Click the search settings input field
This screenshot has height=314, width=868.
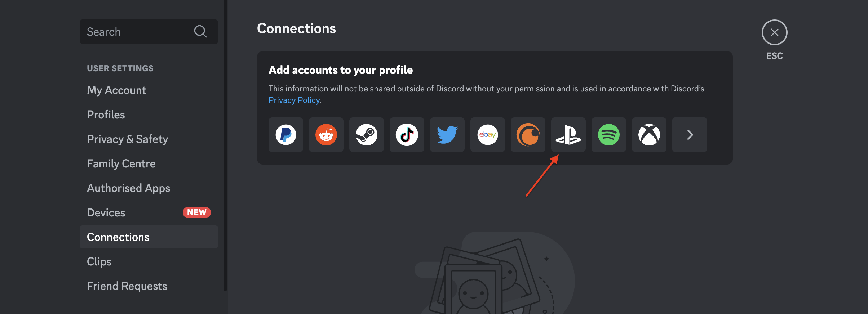pyautogui.click(x=141, y=32)
